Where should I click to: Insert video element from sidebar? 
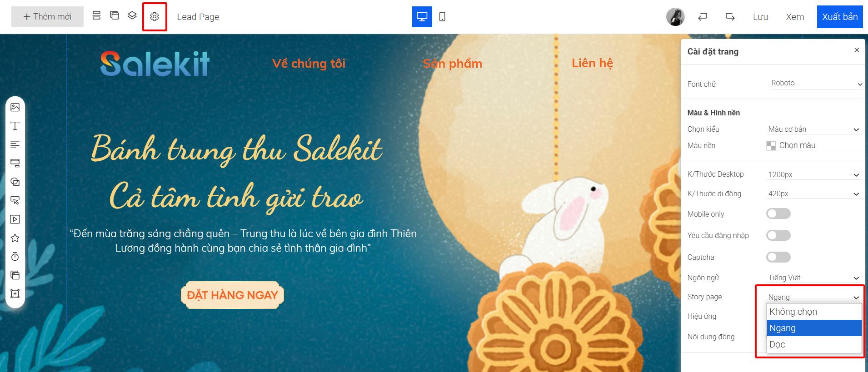15,219
